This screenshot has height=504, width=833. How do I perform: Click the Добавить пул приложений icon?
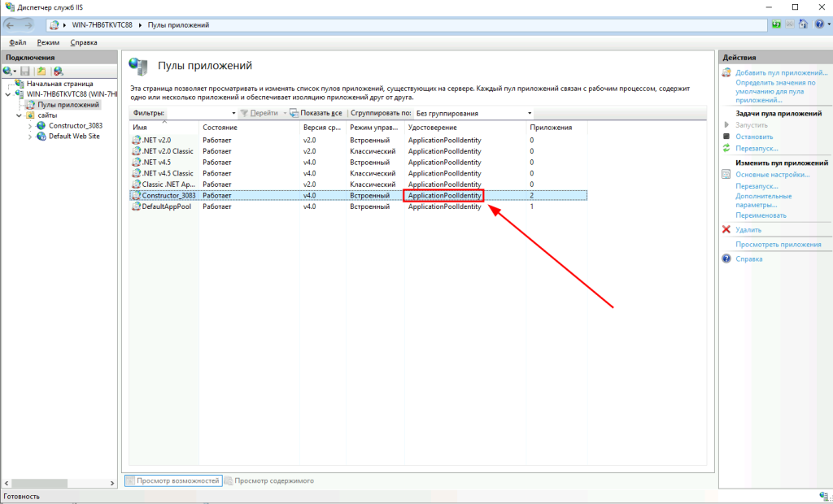tap(726, 73)
